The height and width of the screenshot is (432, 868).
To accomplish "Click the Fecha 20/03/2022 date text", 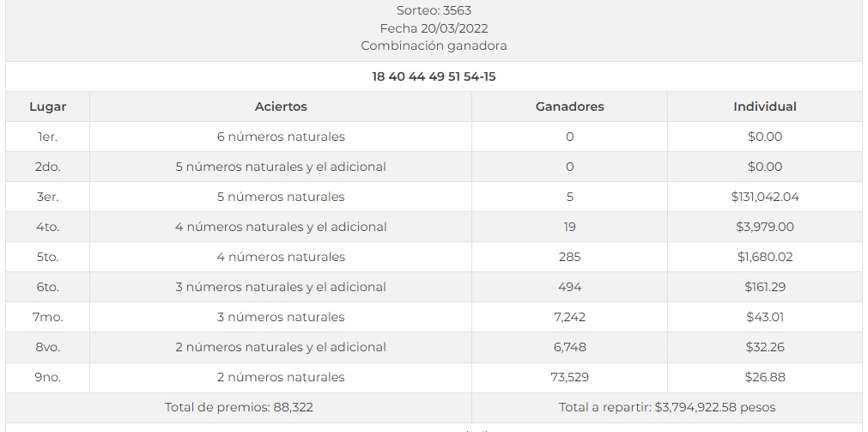I will pyautogui.click(x=434, y=28).
